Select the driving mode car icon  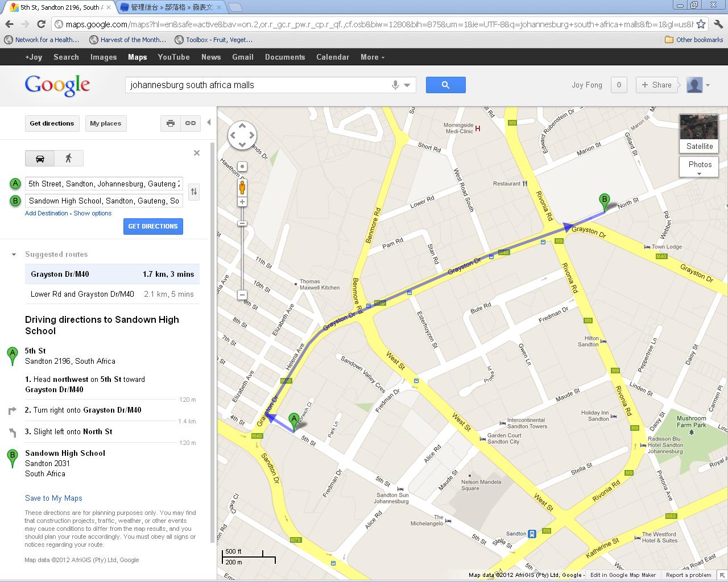tap(39, 159)
